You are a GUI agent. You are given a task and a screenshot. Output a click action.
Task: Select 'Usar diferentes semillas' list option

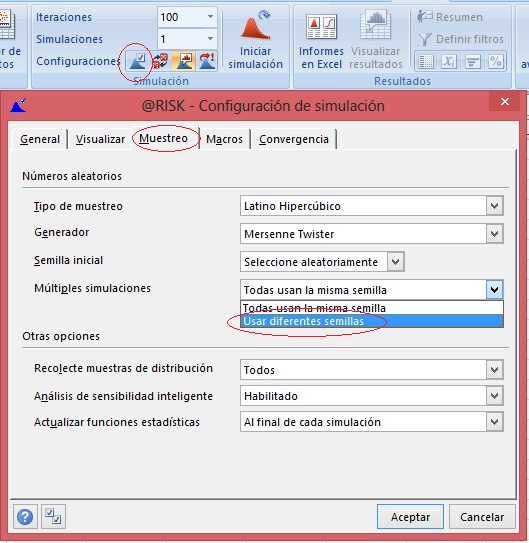[x=372, y=321]
